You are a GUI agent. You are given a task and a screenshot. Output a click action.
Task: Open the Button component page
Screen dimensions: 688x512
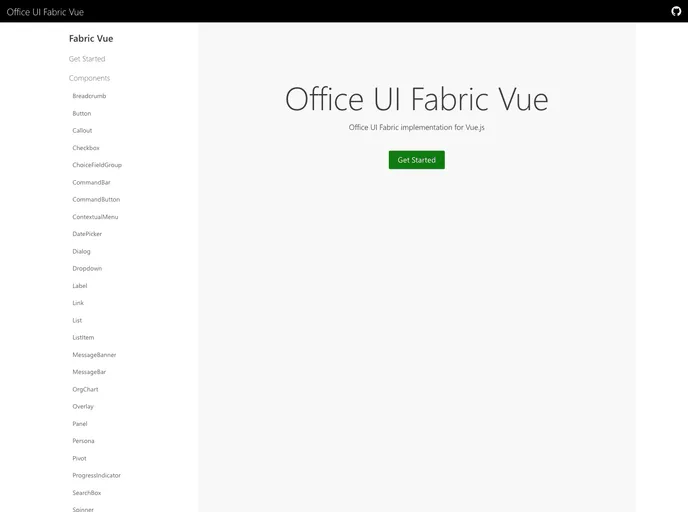click(82, 113)
